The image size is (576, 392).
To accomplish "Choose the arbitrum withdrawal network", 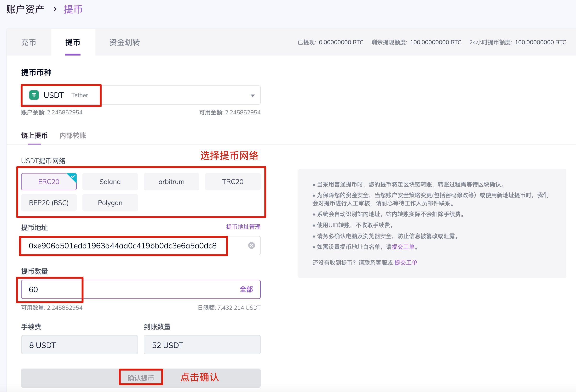I will click(x=171, y=182).
